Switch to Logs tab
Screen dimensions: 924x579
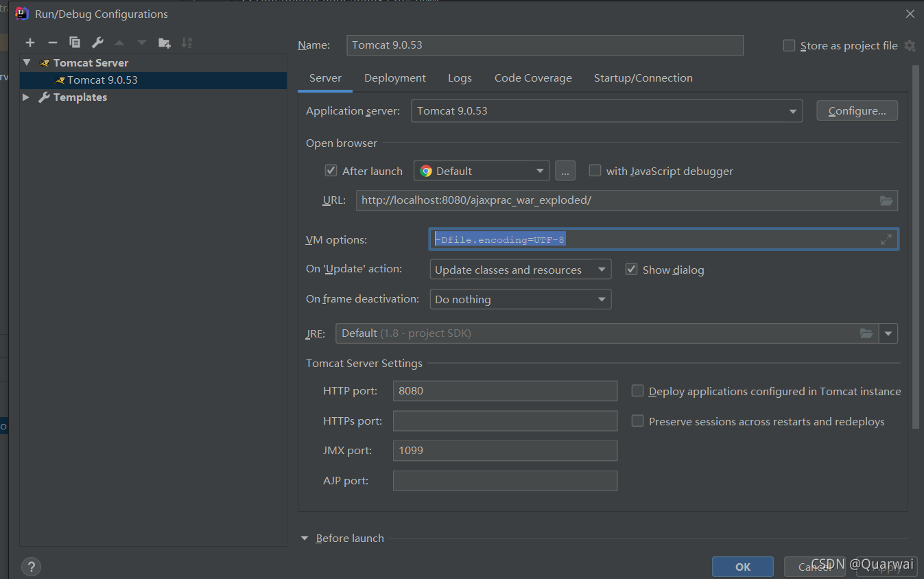(460, 78)
